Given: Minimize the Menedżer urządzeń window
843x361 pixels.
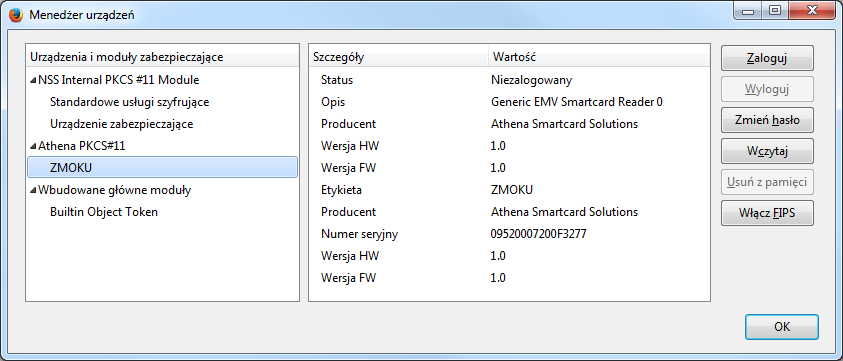Looking at the screenshot, I should [751, 10].
